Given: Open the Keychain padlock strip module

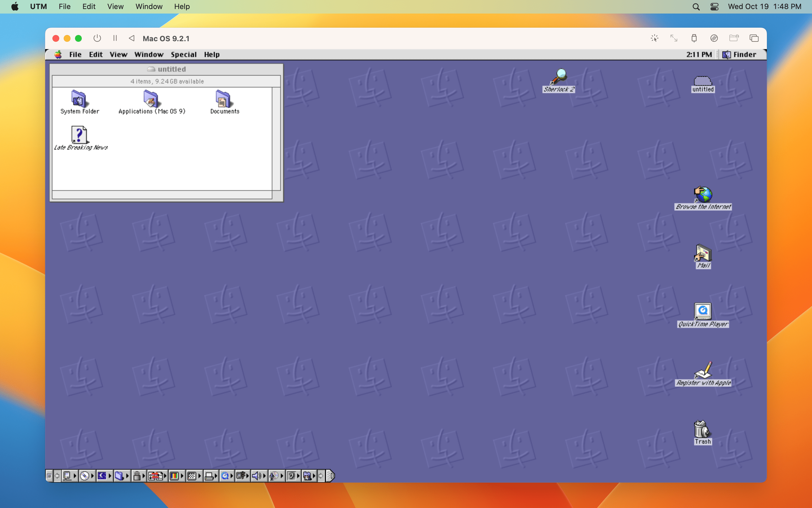Looking at the screenshot, I should 139,476.
